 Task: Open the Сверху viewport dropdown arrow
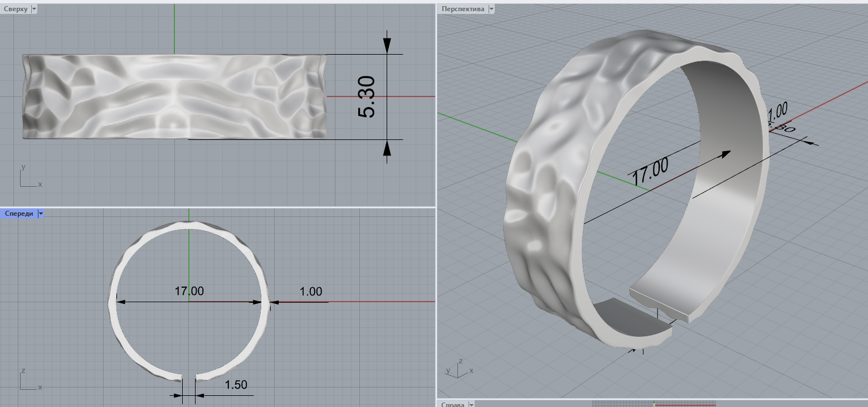(35, 9)
